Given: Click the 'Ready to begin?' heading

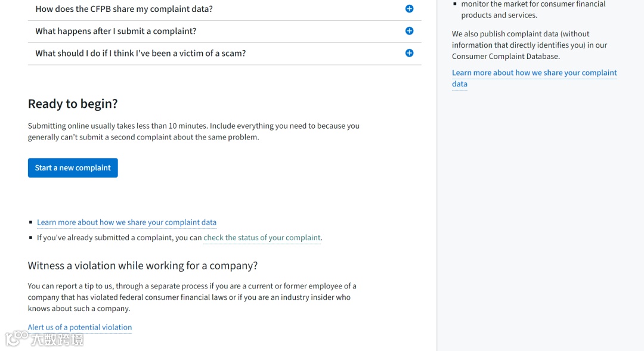Looking at the screenshot, I should click(73, 104).
